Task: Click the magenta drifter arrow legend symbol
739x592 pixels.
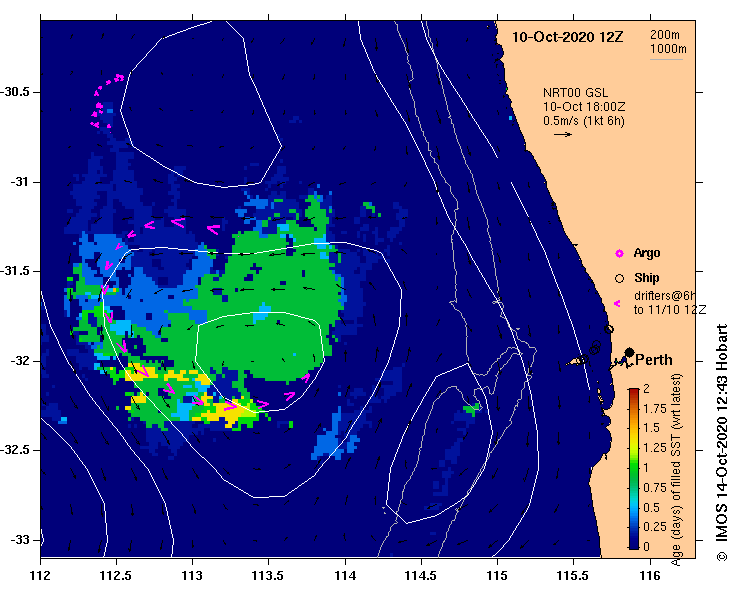Action: click(617, 304)
